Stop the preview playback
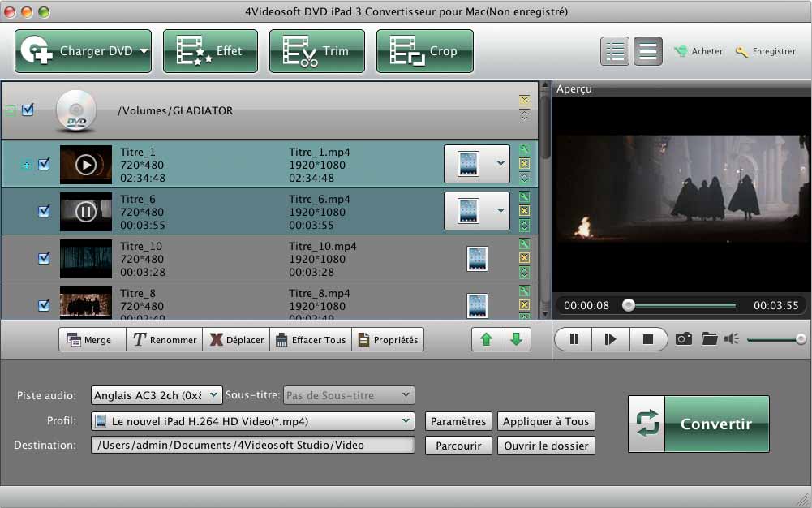 [647, 339]
